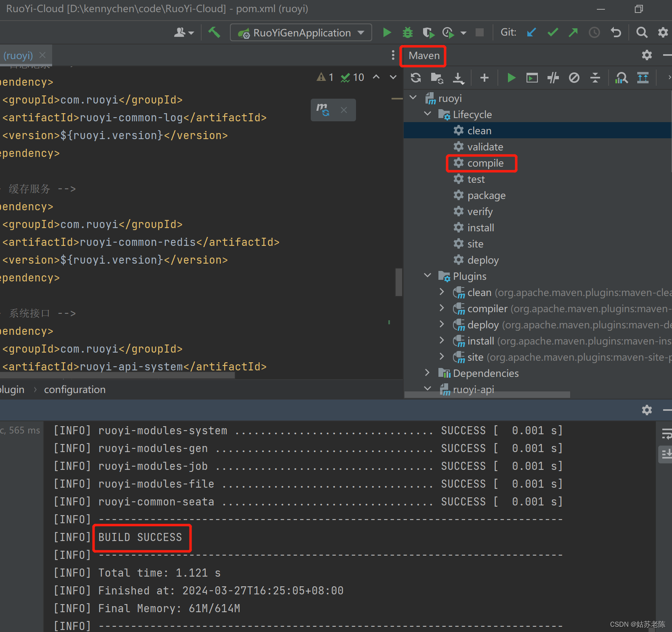Expand the clean plugin node

pos(442,292)
